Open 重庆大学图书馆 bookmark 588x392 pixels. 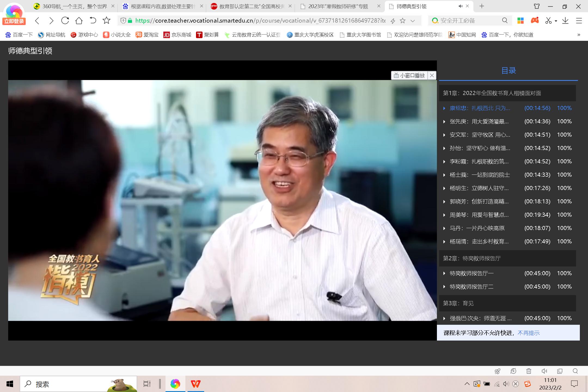click(x=360, y=35)
